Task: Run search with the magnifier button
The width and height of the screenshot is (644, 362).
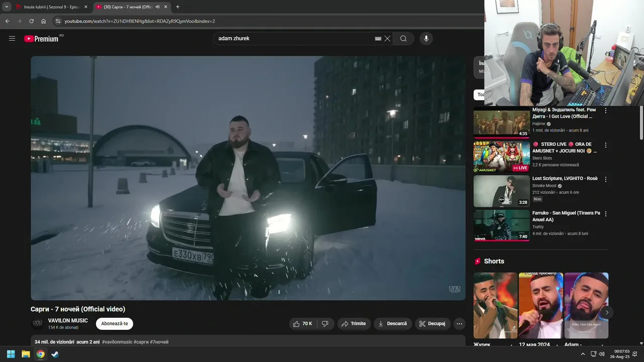Action: coord(404,39)
